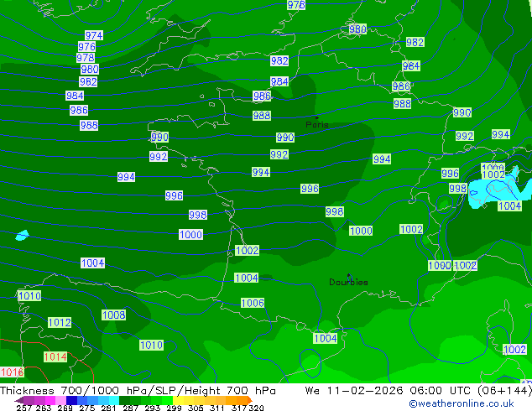Click the 976 isobar label
Viewport: 532px width, 411px height.
point(87,46)
